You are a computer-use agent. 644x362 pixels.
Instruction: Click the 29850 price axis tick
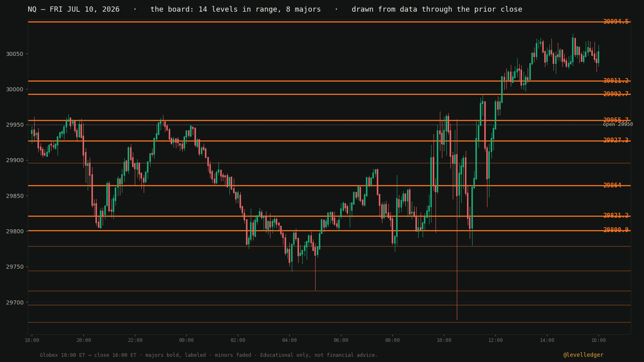click(x=14, y=196)
